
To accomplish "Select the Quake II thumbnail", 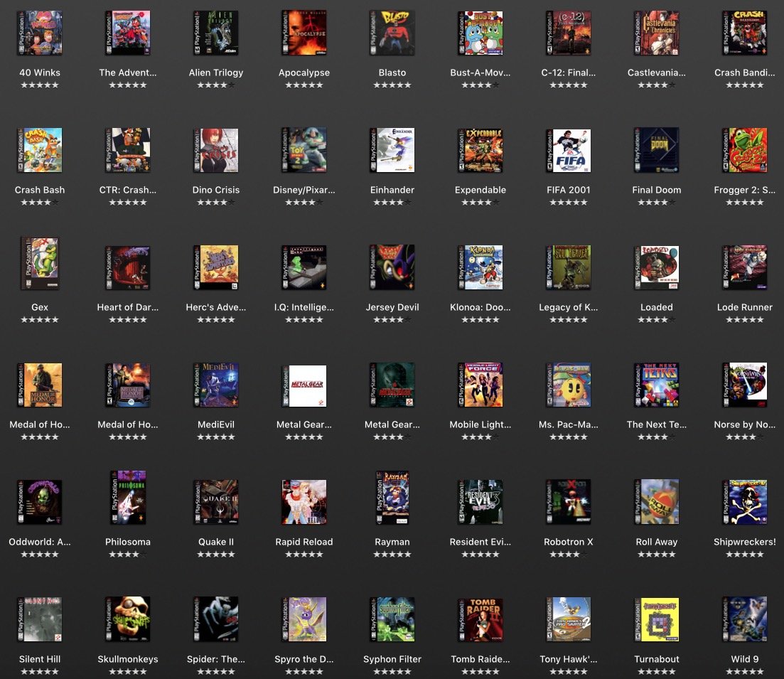I will [215, 501].
